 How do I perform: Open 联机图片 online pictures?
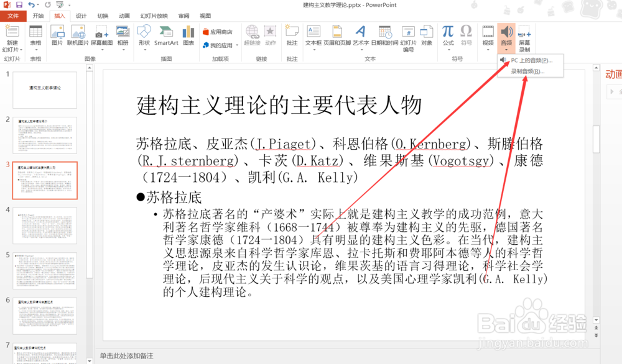(x=78, y=32)
